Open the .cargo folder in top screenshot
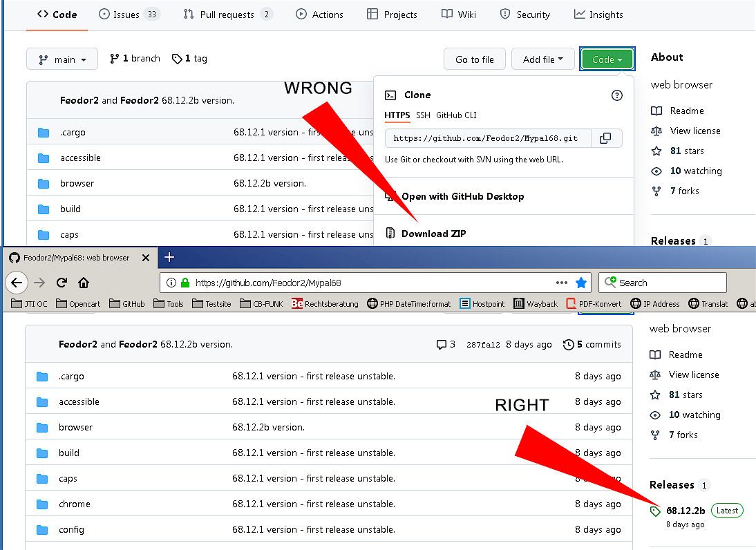The width and height of the screenshot is (756, 550). tap(73, 132)
